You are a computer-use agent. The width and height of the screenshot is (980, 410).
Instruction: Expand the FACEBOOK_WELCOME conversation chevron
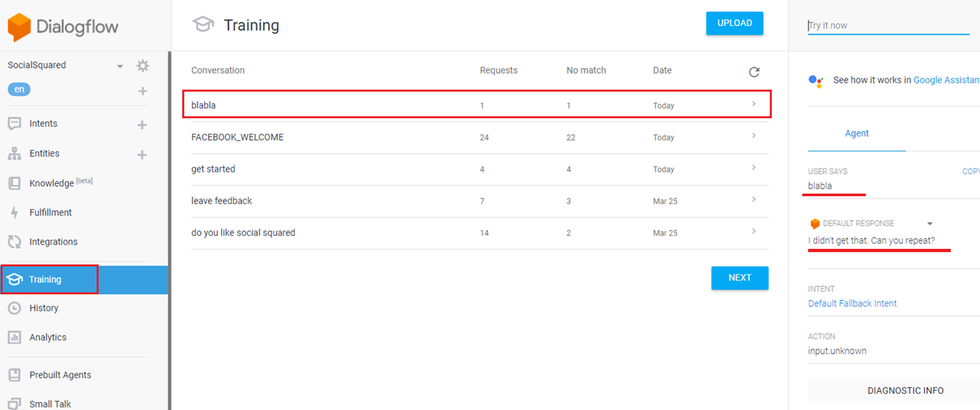click(753, 136)
